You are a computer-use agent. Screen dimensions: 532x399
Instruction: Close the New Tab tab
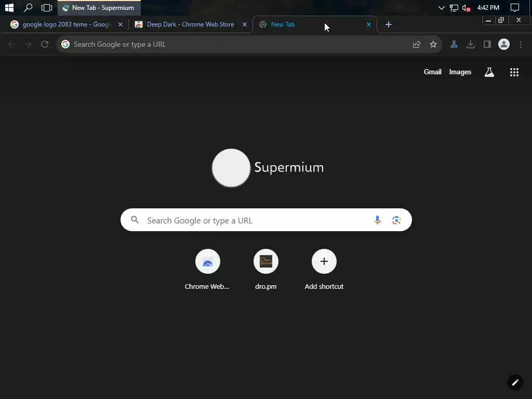pyautogui.click(x=369, y=24)
